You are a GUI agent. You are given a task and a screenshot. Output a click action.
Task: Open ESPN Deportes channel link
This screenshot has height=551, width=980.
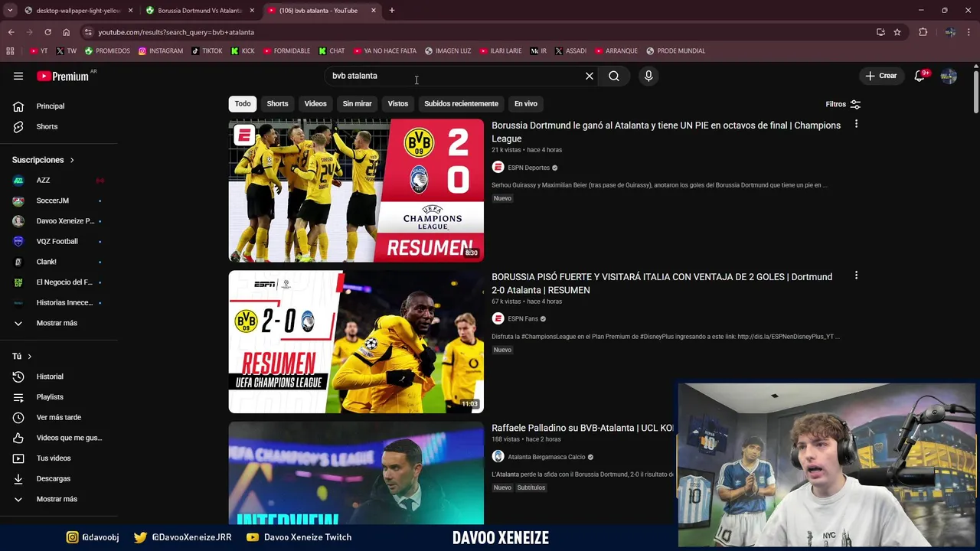528,168
